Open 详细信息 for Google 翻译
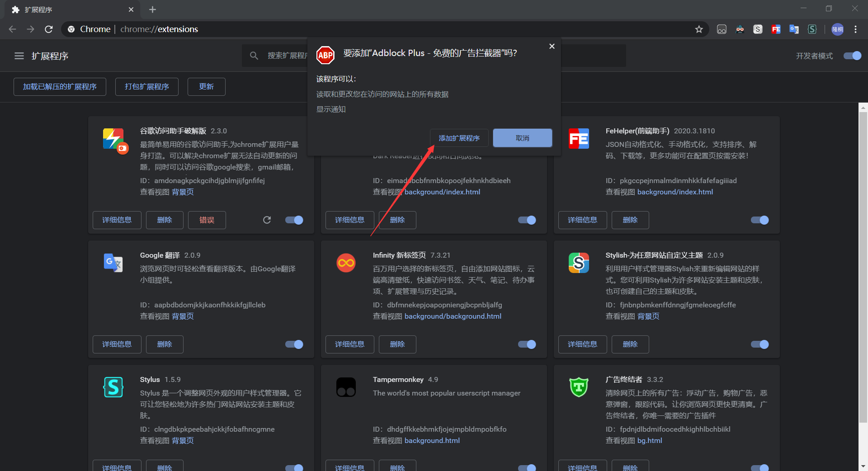Image resolution: width=868 pixels, height=471 pixels. tap(117, 344)
